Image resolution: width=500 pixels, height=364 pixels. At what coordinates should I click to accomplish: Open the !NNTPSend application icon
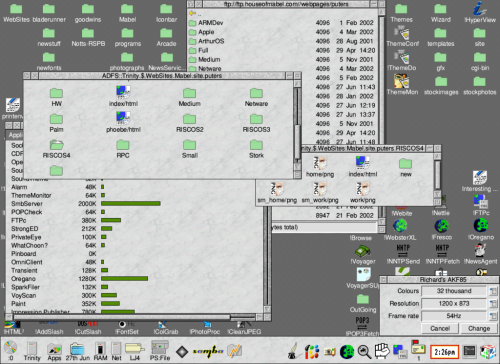403,254
